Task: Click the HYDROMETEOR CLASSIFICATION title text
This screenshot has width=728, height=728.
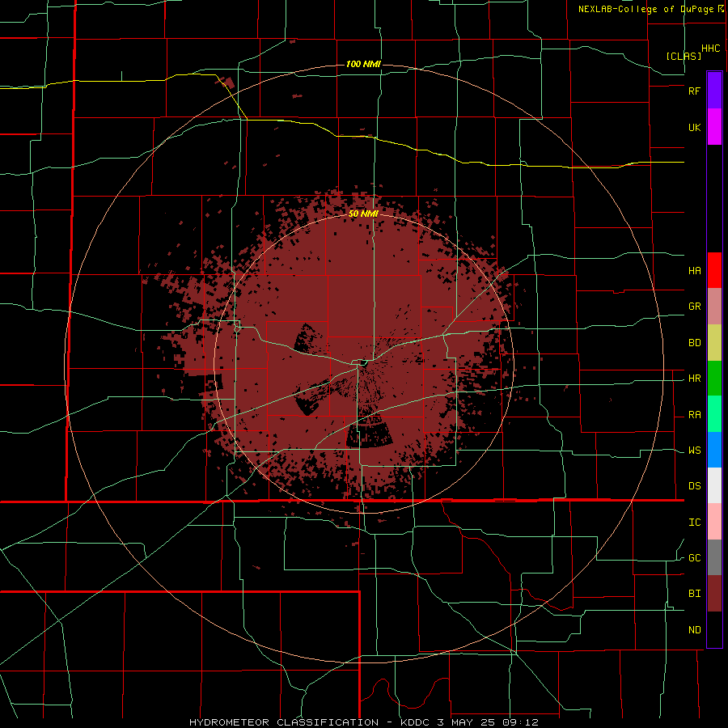Action: click(x=284, y=722)
